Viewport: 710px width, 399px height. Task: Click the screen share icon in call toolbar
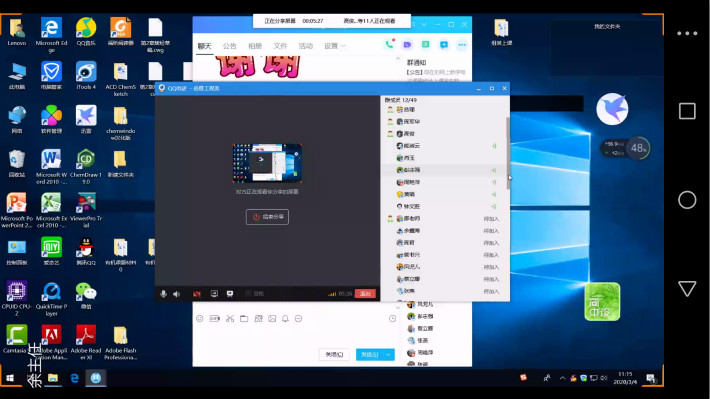point(214,293)
